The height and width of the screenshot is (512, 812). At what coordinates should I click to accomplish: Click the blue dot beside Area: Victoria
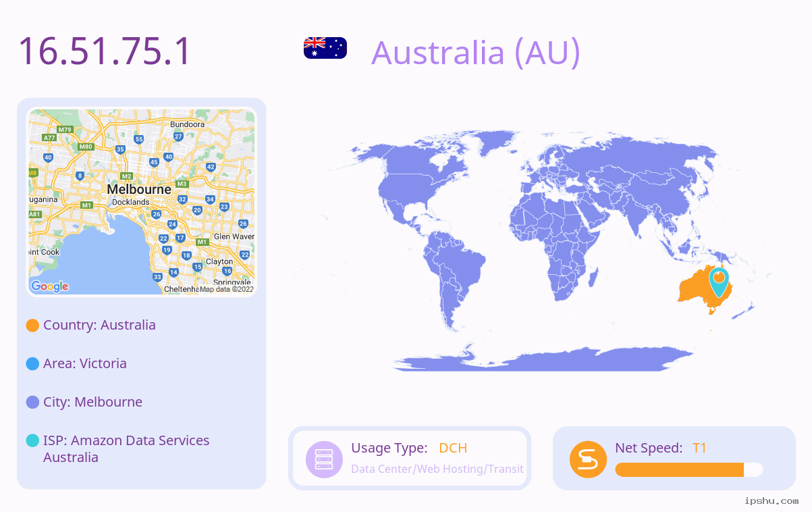click(32, 364)
